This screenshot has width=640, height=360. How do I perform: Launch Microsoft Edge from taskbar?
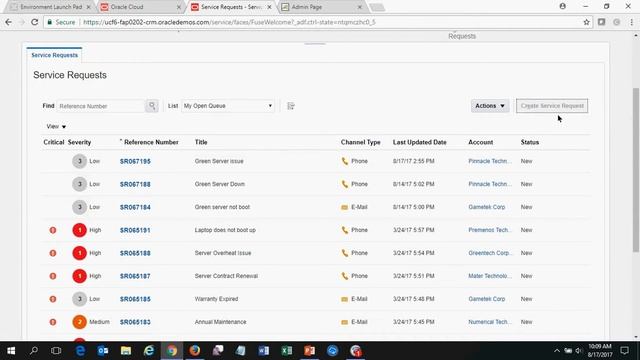(80, 351)
